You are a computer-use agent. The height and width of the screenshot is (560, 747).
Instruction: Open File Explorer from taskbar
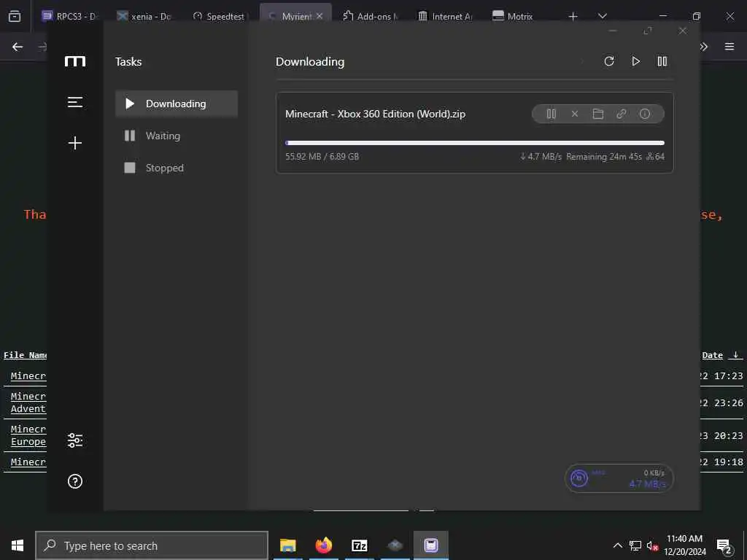coord(287,545)
